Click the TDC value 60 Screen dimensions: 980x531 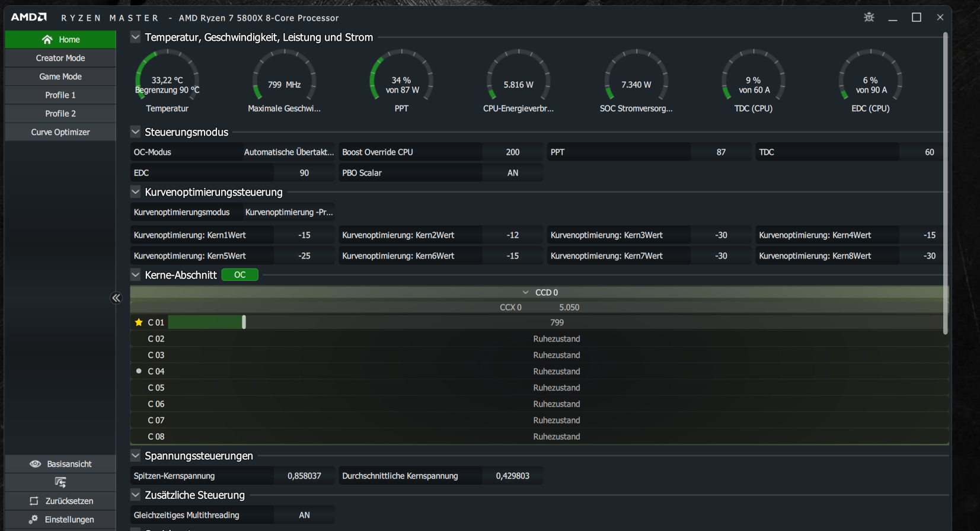pos(929,152)
